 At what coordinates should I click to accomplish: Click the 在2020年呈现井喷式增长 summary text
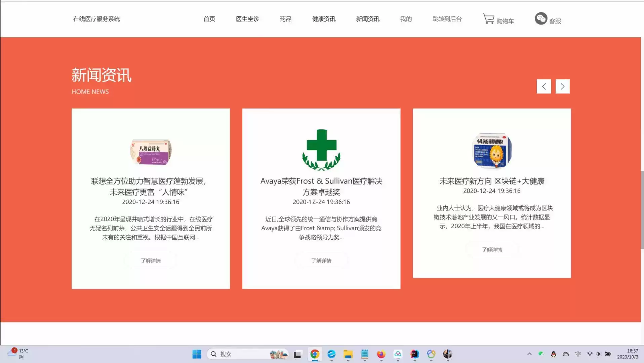pos(151,228)
